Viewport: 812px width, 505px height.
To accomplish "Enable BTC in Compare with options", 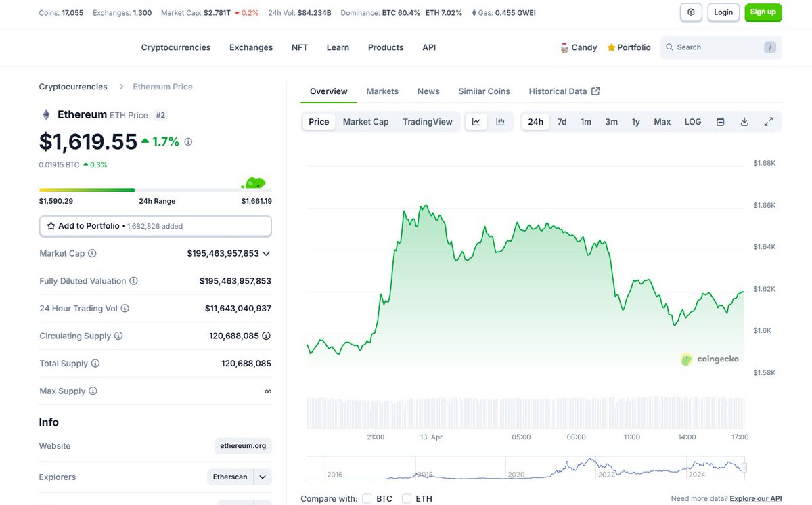I will coord(367,498).
